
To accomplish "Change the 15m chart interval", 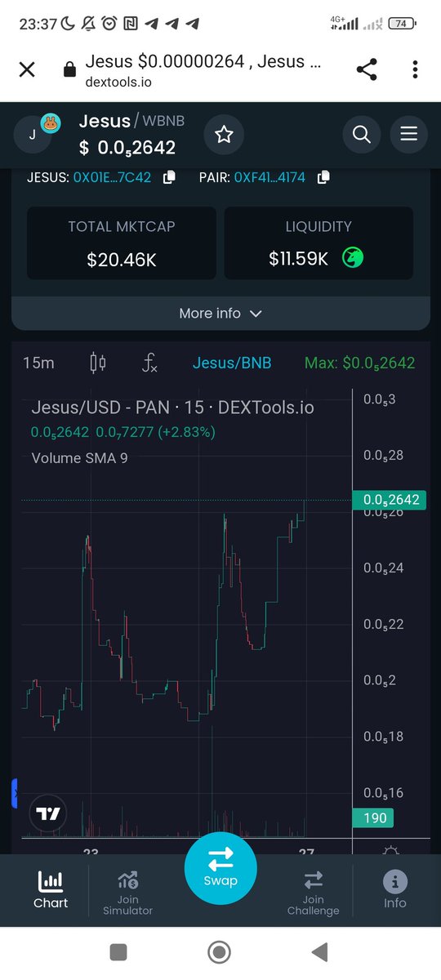I will tap(38, 363).
